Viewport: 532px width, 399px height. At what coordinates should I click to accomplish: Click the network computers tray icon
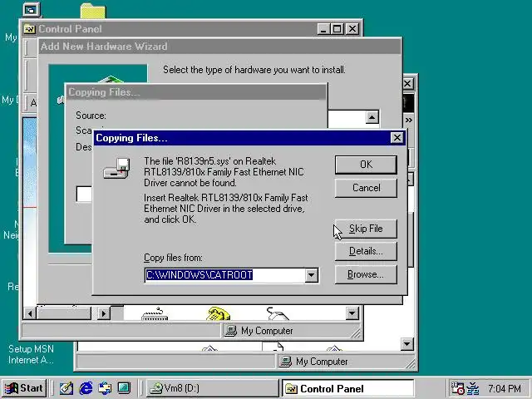click(473, 388)
